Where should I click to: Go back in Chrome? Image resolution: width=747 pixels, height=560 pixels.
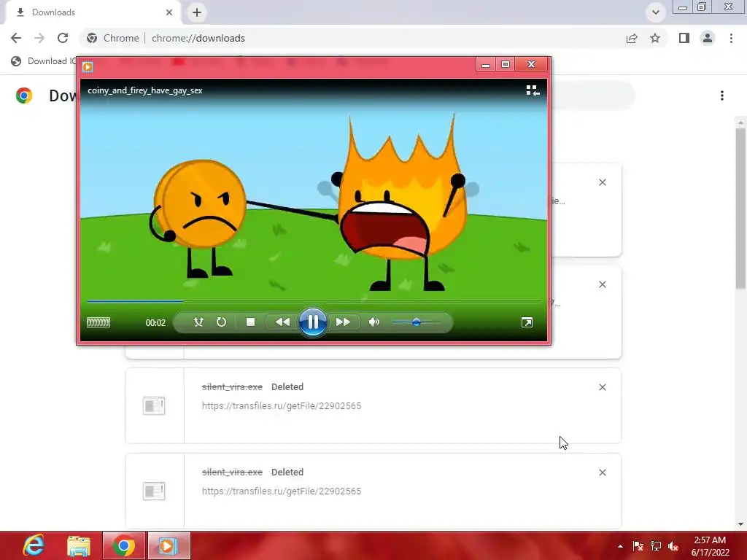click(16, 38)
